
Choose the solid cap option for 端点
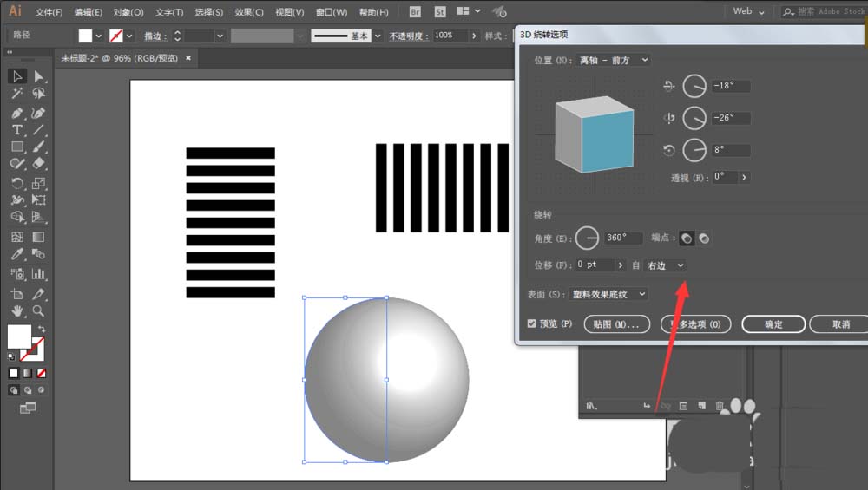tap(687, 238)
